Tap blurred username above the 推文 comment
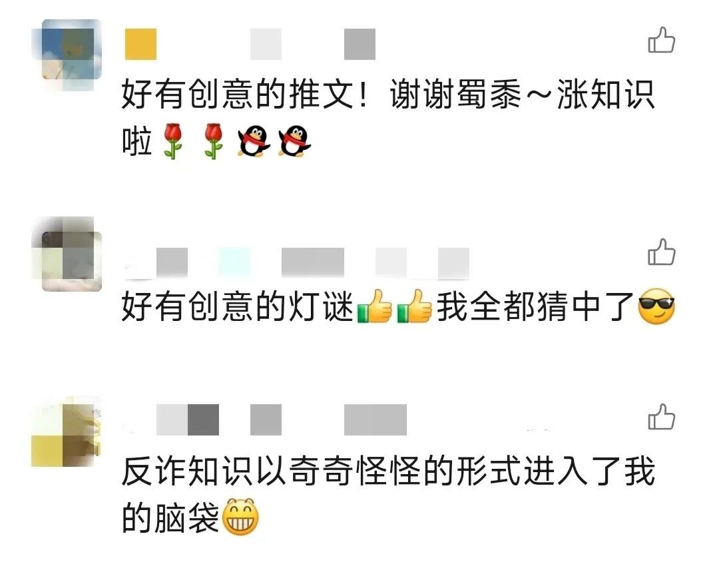This screenshot has height=588, width=719. tap(250, 44)
